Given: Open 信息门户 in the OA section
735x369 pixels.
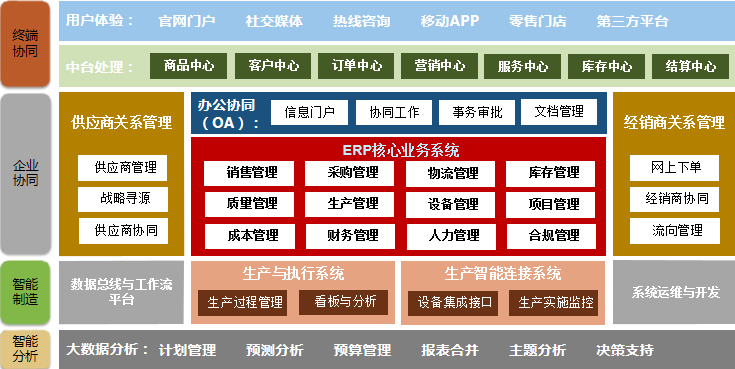Looking at the screenshot, I should (309, 112).
